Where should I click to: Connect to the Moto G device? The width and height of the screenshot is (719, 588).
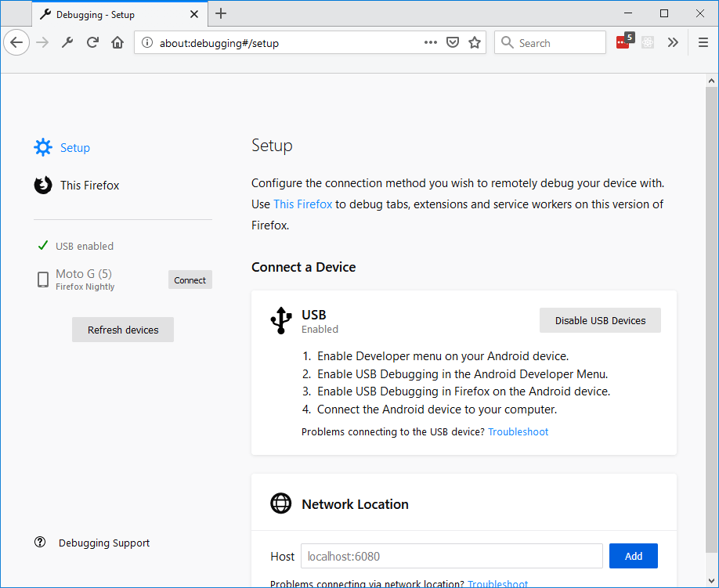pos(190,279)
